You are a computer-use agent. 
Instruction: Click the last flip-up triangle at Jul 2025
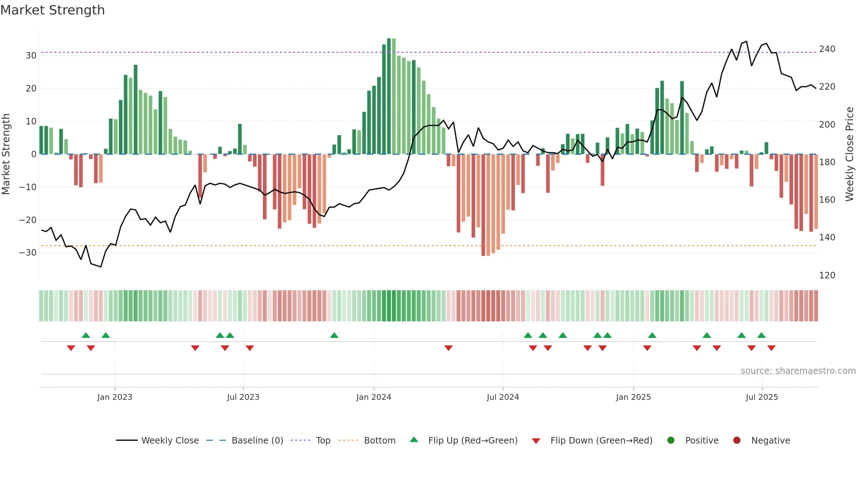pos(761,335)
